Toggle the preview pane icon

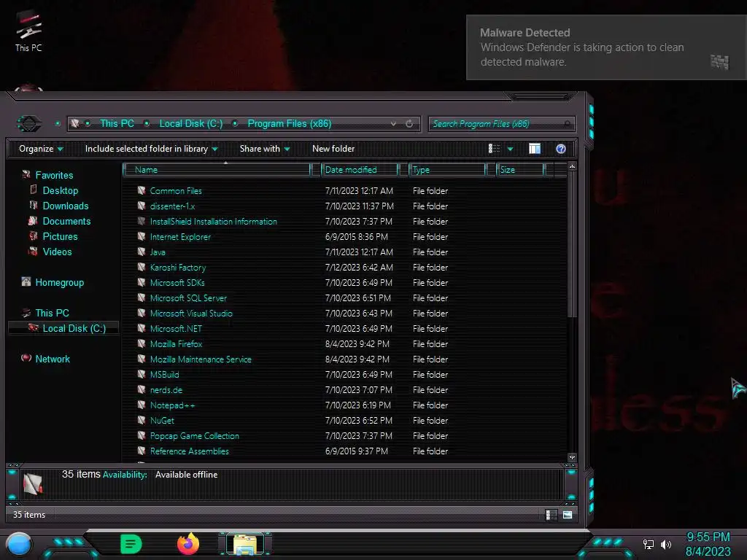point(535,149)
